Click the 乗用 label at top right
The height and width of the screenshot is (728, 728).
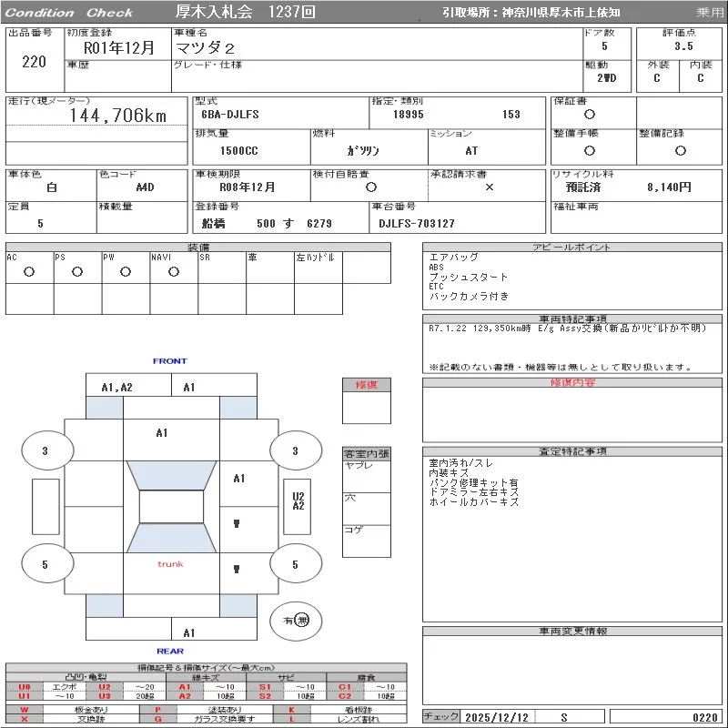(710, 13)
